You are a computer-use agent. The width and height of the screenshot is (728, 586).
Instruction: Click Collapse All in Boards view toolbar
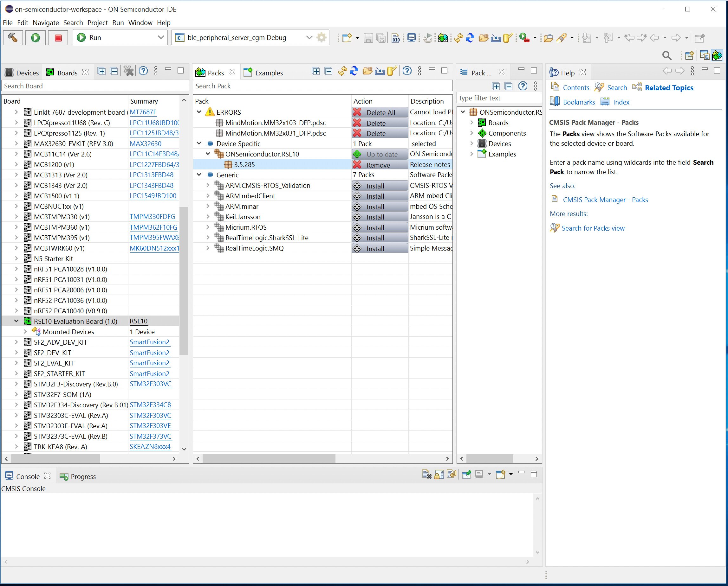pyautogui.click(x=114, y=71)
